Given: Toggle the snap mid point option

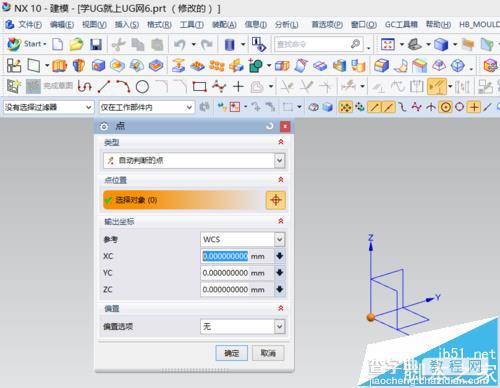Looking at the screenshot, I should click(x=388, y=107).
